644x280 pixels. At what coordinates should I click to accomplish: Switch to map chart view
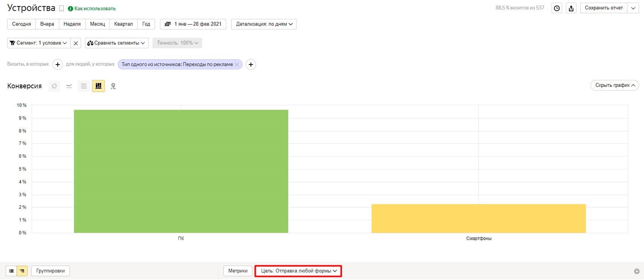point(113,86)
